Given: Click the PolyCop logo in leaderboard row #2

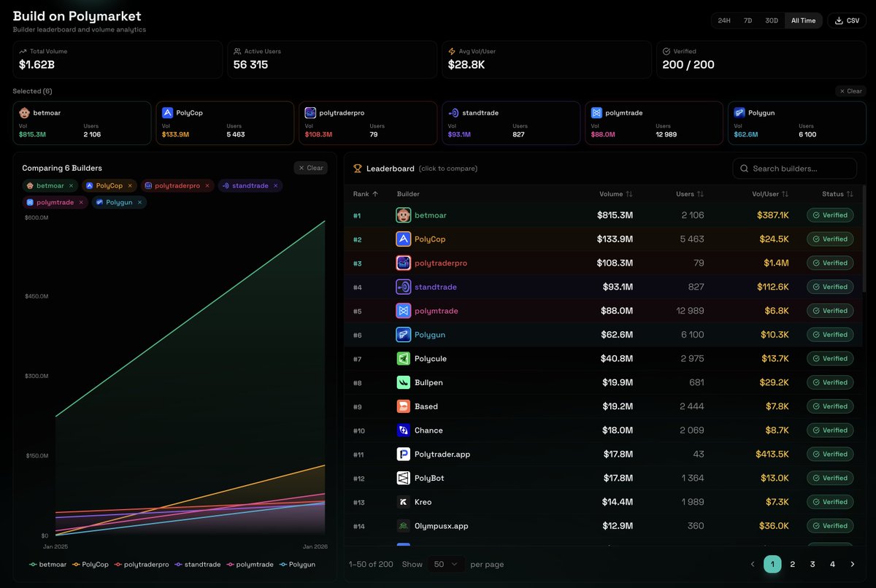Looking at the screenshot, I should pos(403,239).
